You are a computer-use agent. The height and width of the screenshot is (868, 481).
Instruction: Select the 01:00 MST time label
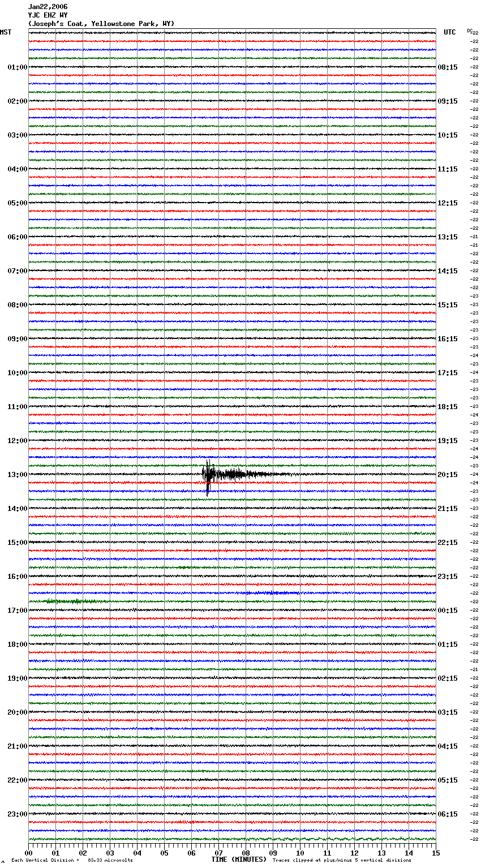click(17, 67)
